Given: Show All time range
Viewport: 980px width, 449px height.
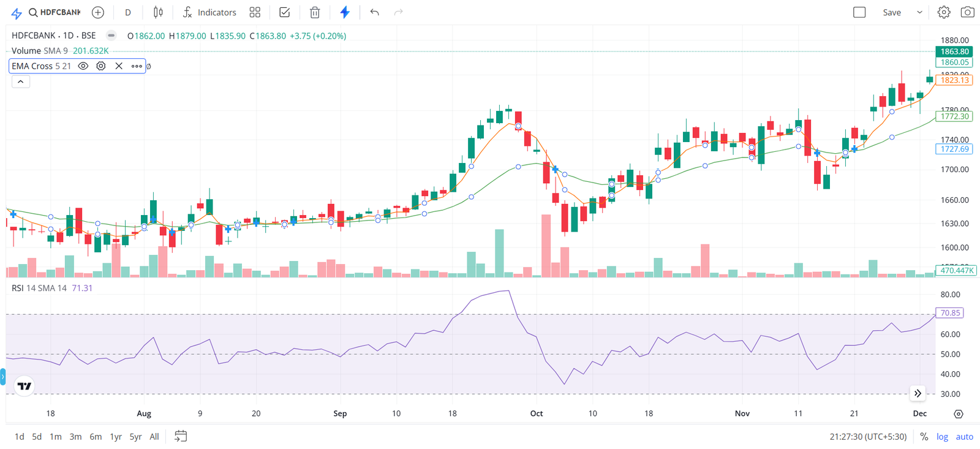Looking at the screenshot, I should pos(154,437).
